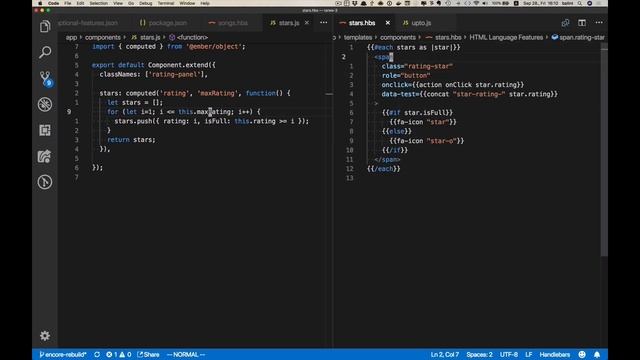Open the Go menu
The width and height of the screenshot is (640, 360).
[x=131, y=3]
